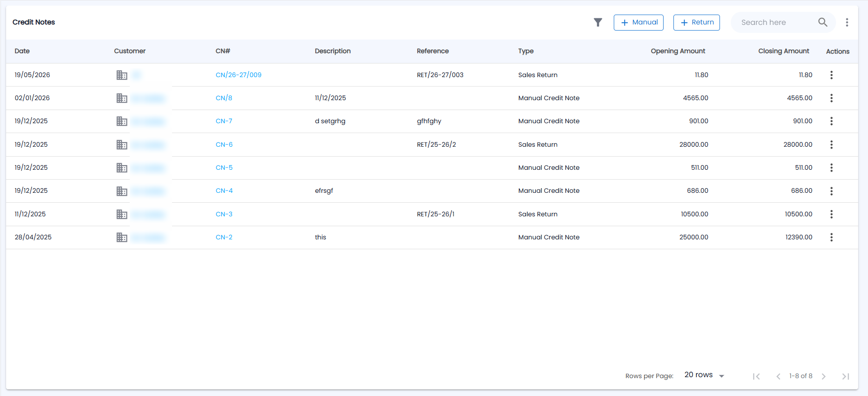Go to last page of results
868x396 pixels.
tap(845, 376)
